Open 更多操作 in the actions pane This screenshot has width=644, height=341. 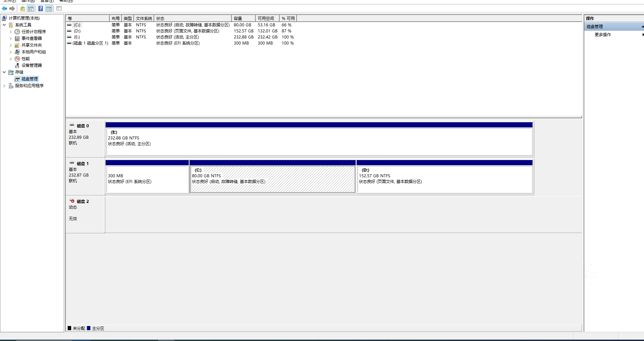pyautogui.click(x=603, y=35)
